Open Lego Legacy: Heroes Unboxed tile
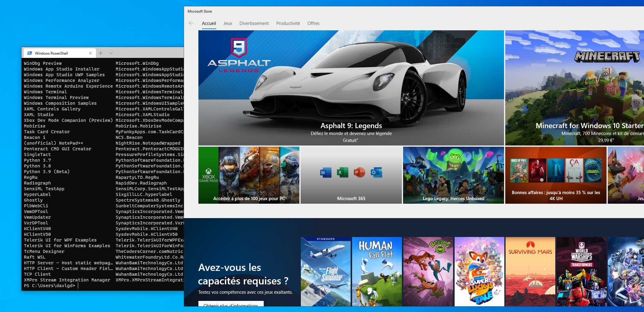Image resolution: width=644 pixels, height=312 pixels. [453, 175]
